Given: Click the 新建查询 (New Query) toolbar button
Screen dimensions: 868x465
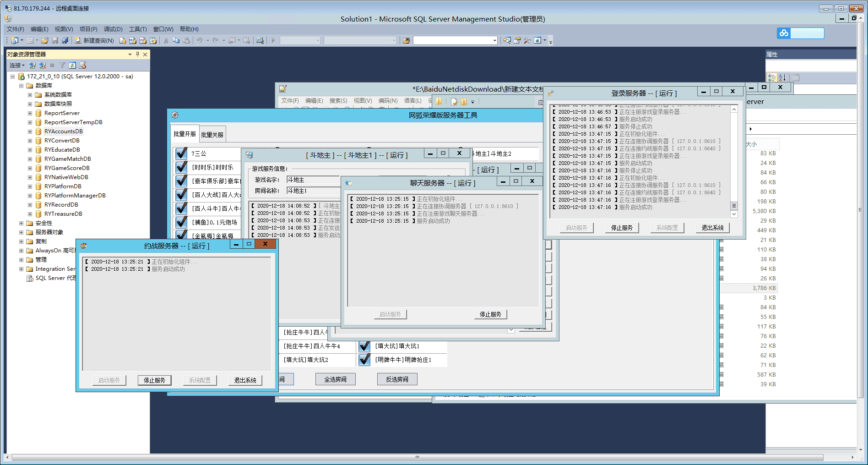Looking at the screenshot, I should [94, 41].
